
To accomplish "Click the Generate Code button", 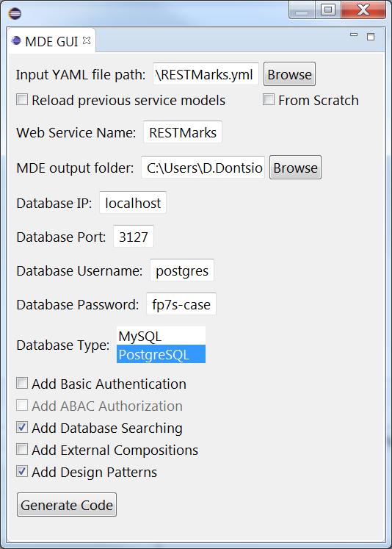I will coord(67,504).
